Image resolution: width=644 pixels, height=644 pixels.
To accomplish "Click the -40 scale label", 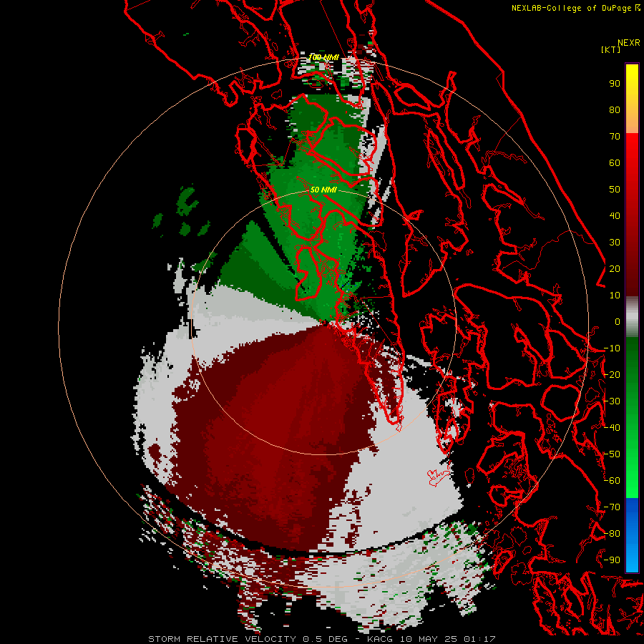I will 612,428.
